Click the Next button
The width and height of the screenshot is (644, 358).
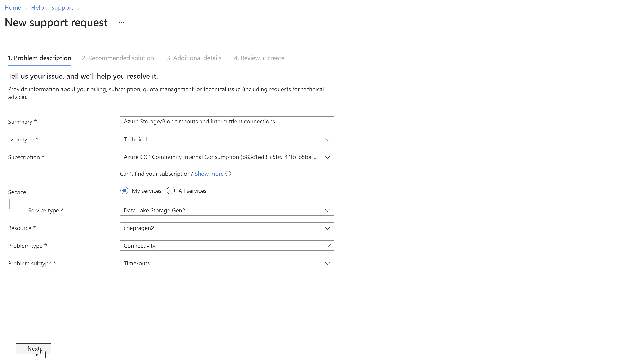coord(34,348)
